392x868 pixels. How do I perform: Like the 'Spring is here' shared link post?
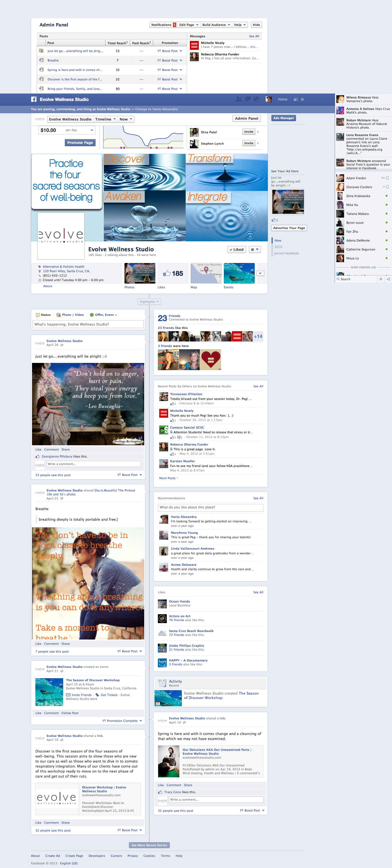[x=161, y=785]
